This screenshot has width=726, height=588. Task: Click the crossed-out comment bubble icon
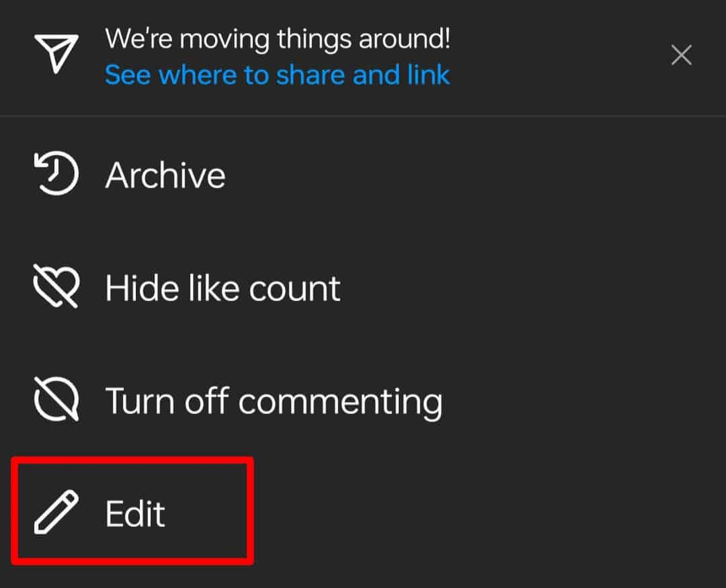56,401
